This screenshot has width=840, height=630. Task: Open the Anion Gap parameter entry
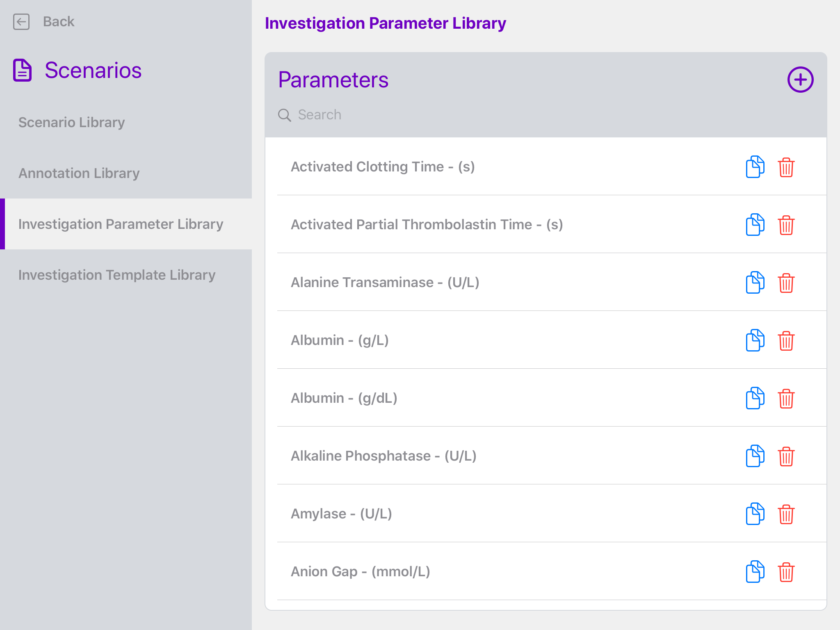point(451,571)
